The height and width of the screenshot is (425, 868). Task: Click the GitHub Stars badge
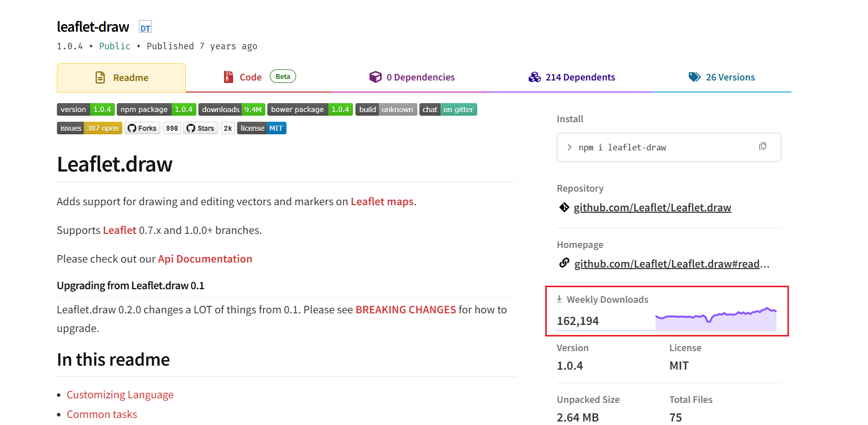pos(200,128)
